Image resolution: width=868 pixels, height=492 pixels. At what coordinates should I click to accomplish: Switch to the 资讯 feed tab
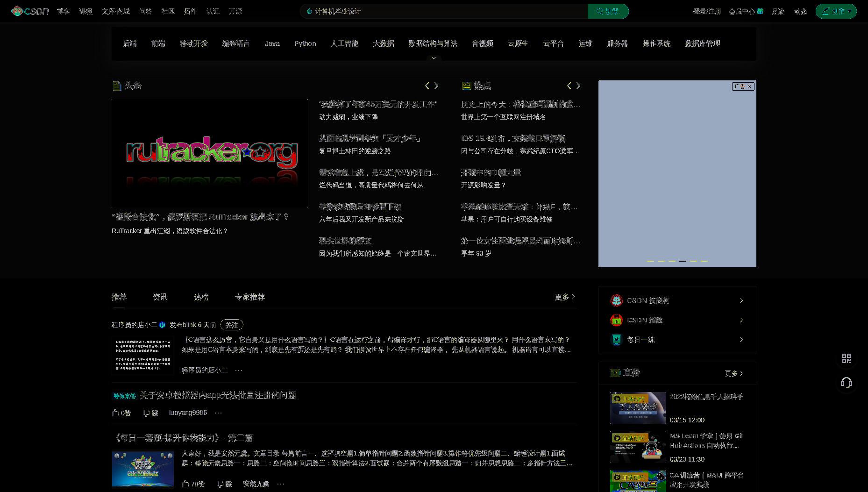point(160,297)
